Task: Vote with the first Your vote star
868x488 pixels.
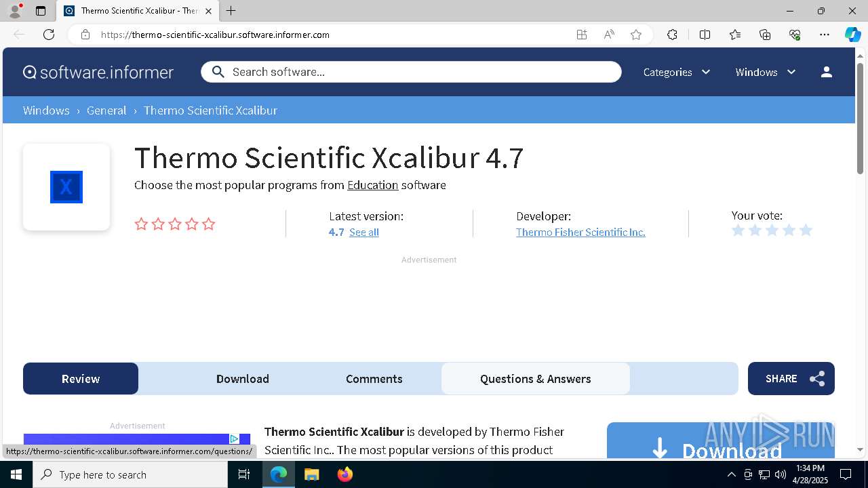Action: [x=738, y=230]
